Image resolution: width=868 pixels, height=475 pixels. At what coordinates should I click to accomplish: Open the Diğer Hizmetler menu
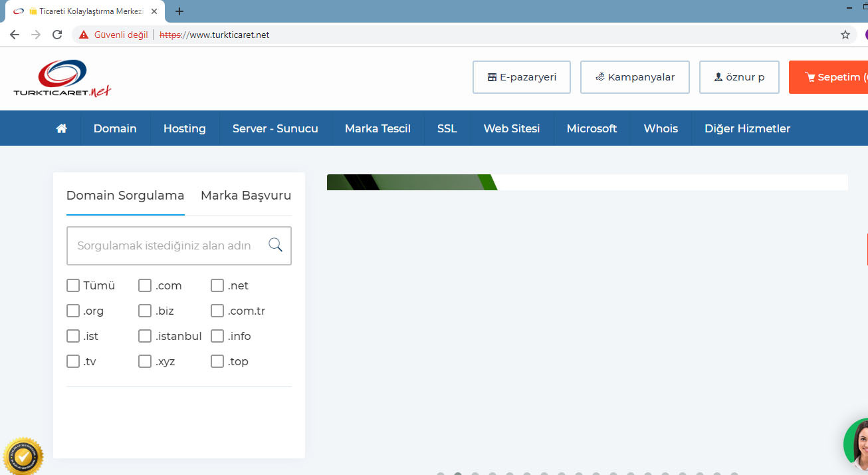748,128
